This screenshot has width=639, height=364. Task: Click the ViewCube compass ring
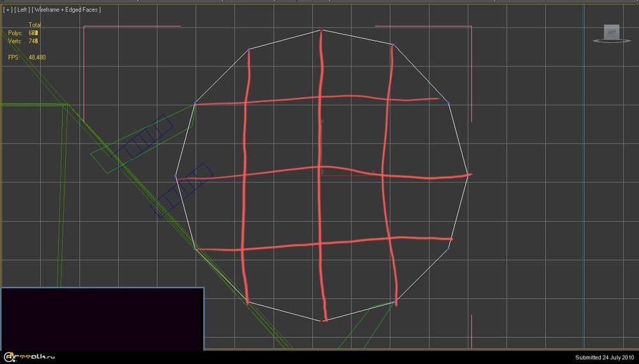pos(612,41)
